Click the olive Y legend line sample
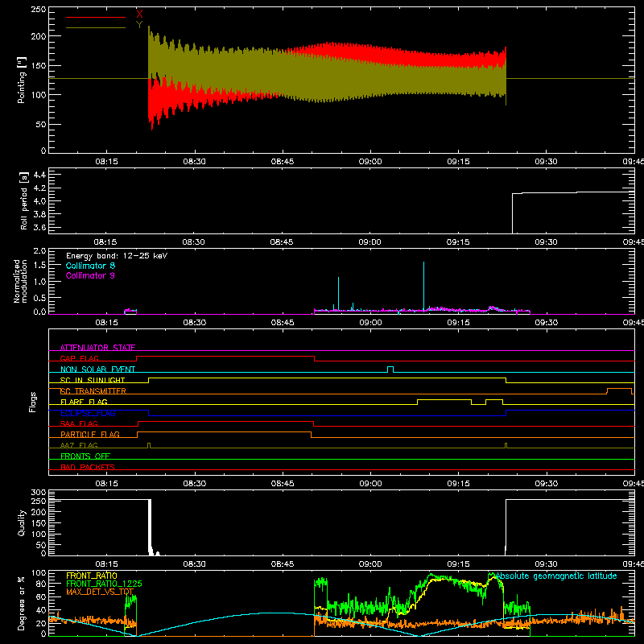This screenshot has width=644, height=644. 96,27
